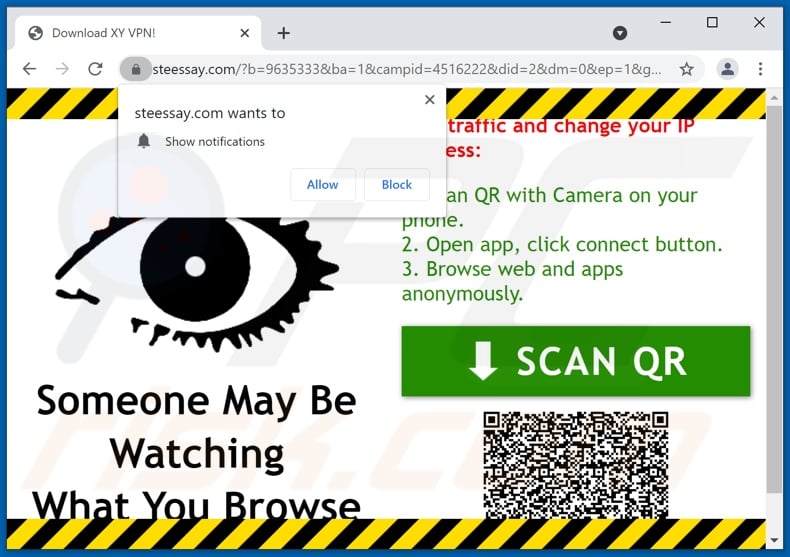Go back with the browser back arrow
This screenshot has height=557, width=790.
click(x=30, y=68)
